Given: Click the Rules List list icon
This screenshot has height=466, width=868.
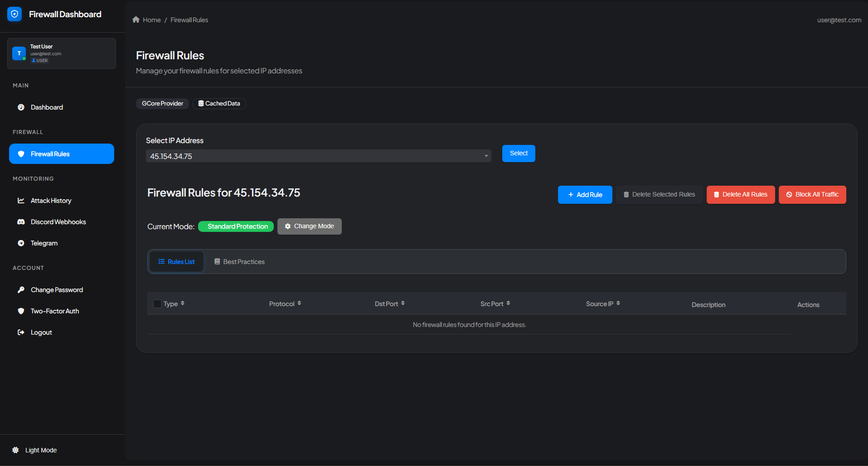Looking at the screenshot, I should pos(161,261).
